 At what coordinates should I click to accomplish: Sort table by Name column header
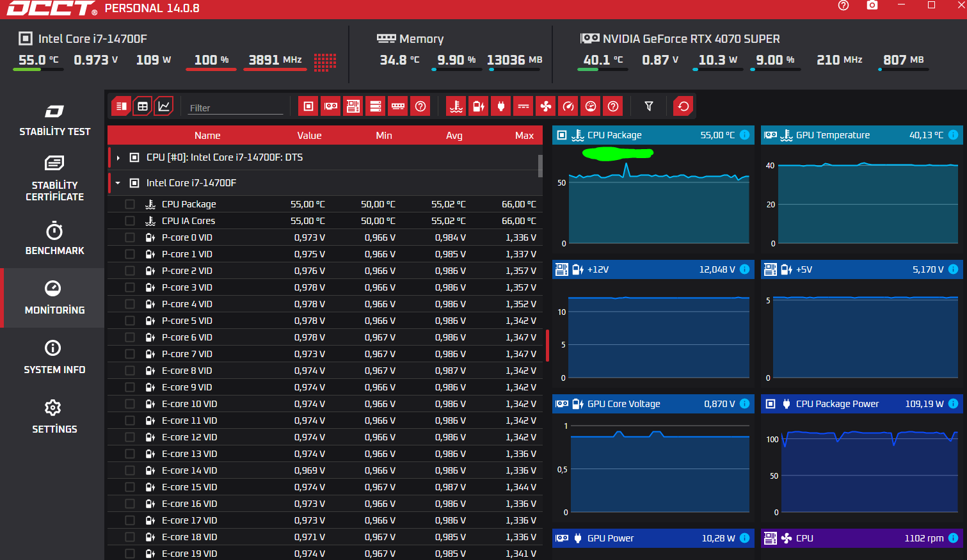click(207, 136)
